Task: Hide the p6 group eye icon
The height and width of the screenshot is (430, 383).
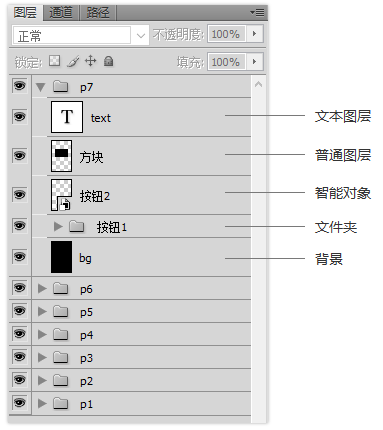Action: tap(20, 288)
